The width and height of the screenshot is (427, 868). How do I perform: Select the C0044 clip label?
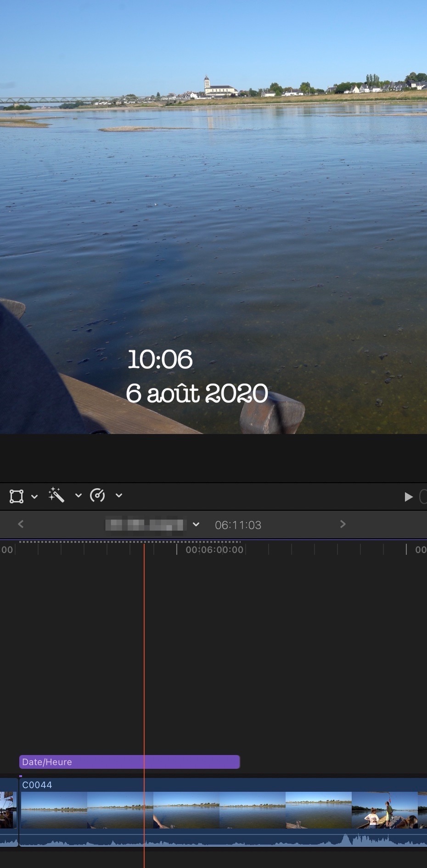click(x=37, y=785)
